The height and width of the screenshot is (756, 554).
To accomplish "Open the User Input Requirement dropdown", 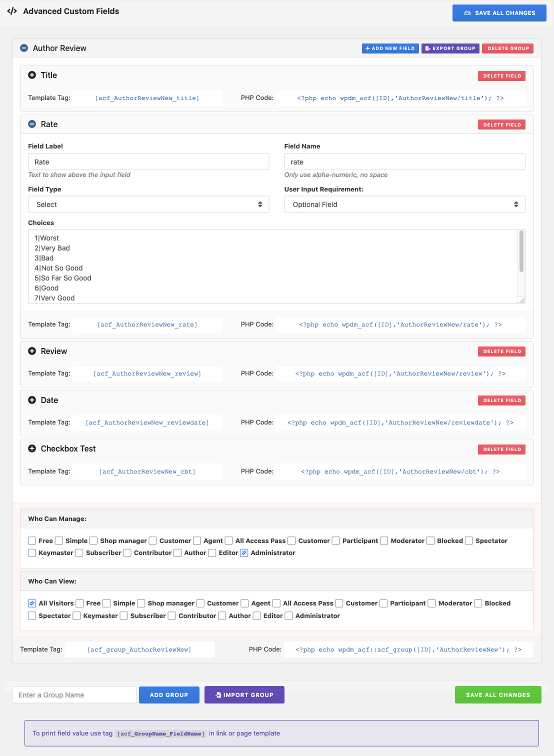I will point(404,204).
